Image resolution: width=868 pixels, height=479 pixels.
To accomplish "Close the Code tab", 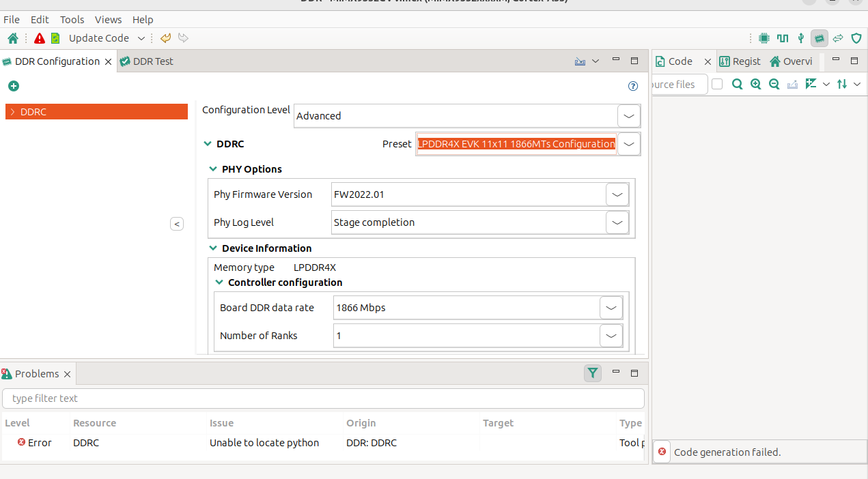I will 708,61.
